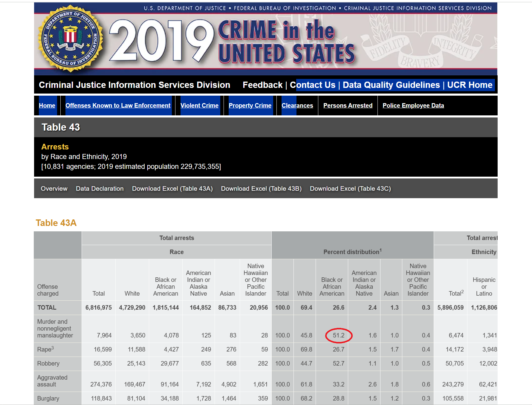532x405 pixels.
Task: Click the 69.4 White percent in TOTAL row
Action: [x=306, y=308]
